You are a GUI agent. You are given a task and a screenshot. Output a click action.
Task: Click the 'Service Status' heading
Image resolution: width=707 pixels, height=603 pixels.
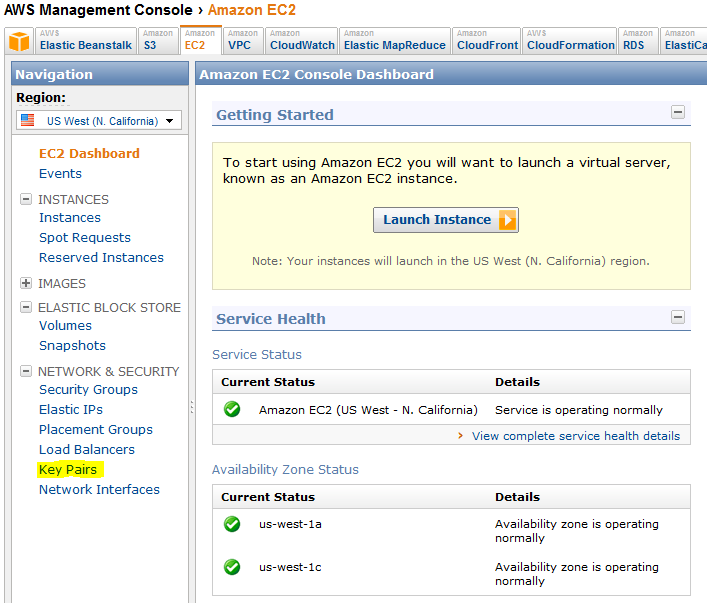click(257, 354)
